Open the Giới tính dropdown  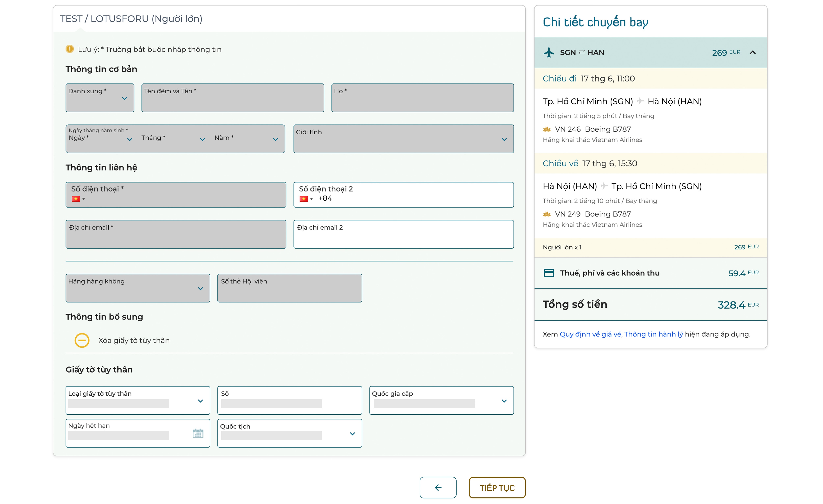pyautogui.click(x=404, y=139)
